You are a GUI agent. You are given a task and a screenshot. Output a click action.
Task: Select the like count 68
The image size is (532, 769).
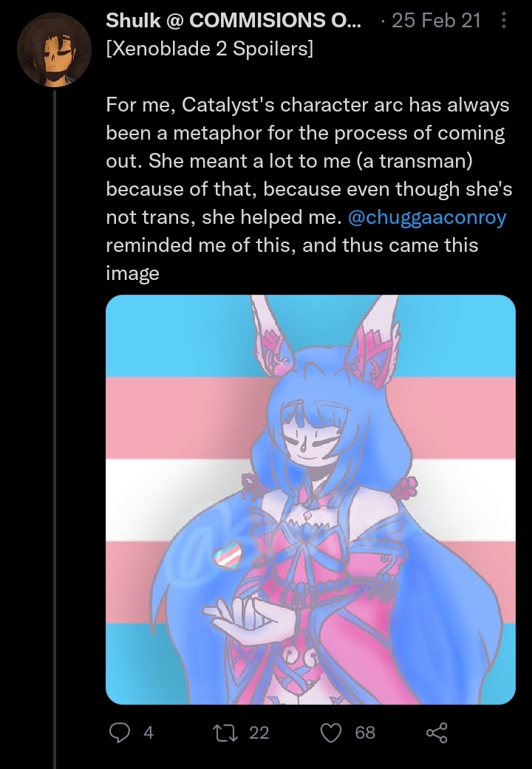click(365, 733)
